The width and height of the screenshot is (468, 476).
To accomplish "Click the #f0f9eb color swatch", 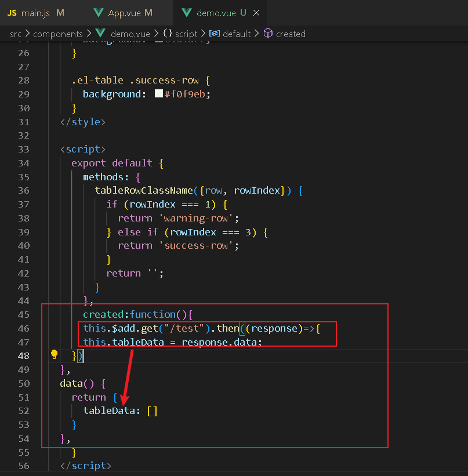I will tap(159, 93).
